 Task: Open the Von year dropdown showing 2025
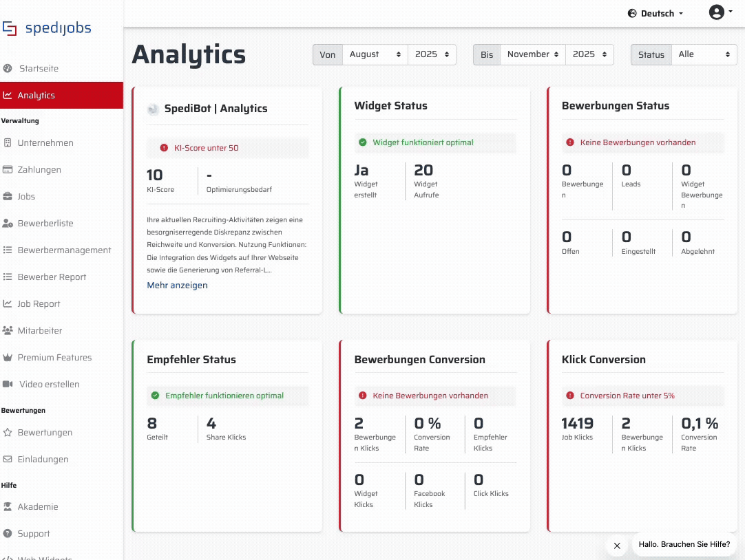(x=432, y=54)
